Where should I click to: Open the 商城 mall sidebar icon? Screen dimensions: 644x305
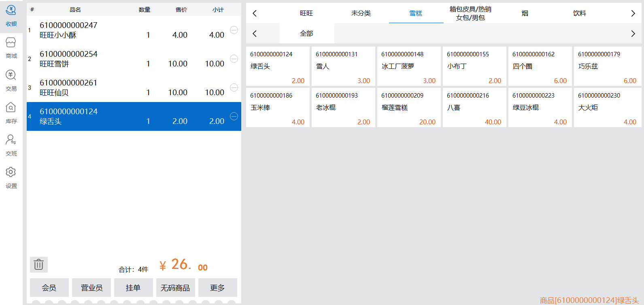[11, 48]
